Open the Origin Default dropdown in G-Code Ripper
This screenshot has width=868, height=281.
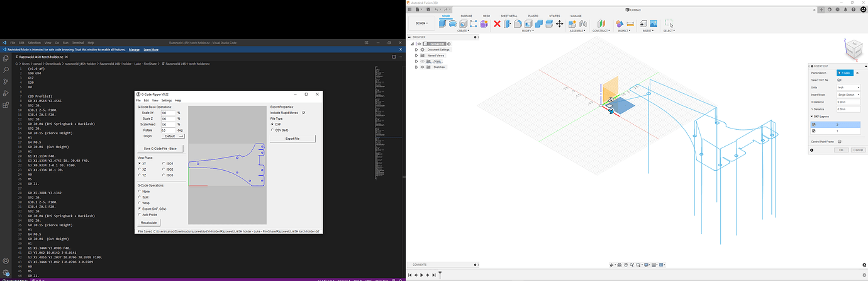[174, 135]
